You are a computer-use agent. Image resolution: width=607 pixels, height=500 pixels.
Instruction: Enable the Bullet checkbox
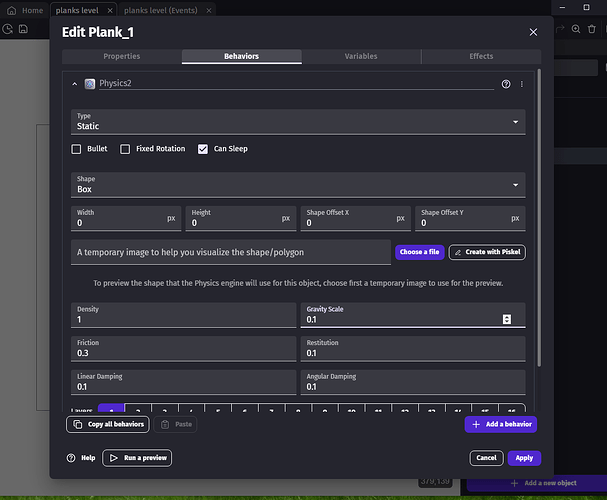[x=76, y=149]
